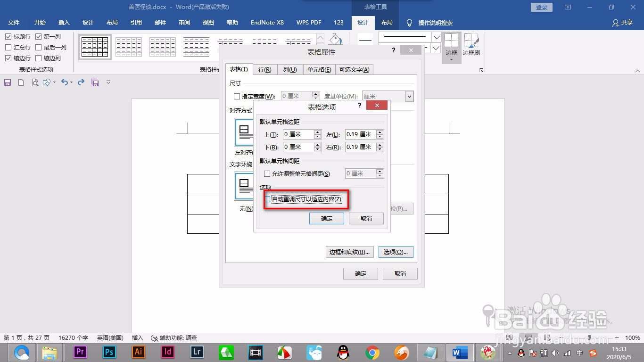Screen dimensions: 644x362
Task: Open the Insert (插入) ribbon tab
Action: tap(64, 23)
